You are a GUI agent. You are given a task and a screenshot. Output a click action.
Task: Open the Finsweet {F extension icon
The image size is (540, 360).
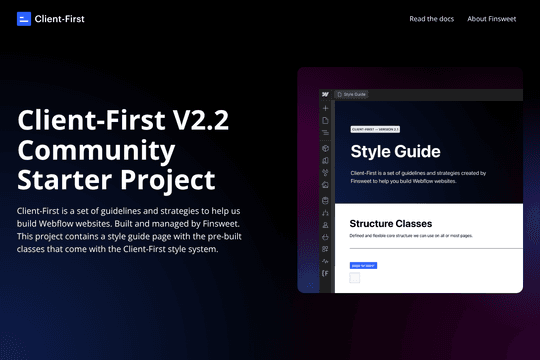click(325, 274)
